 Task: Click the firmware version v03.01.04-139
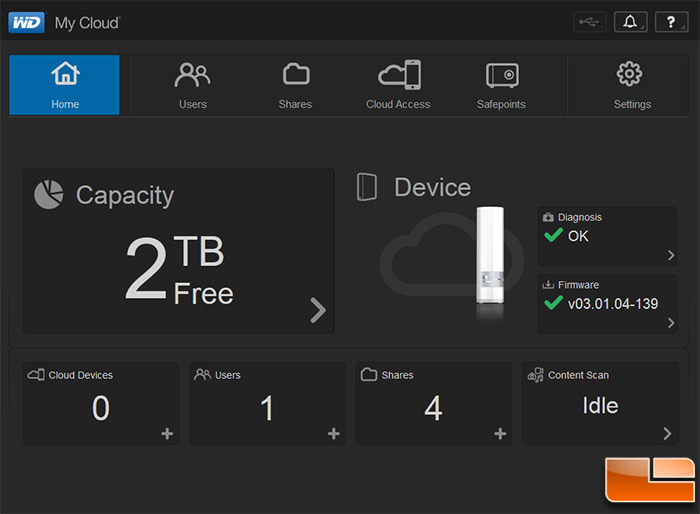613,304
